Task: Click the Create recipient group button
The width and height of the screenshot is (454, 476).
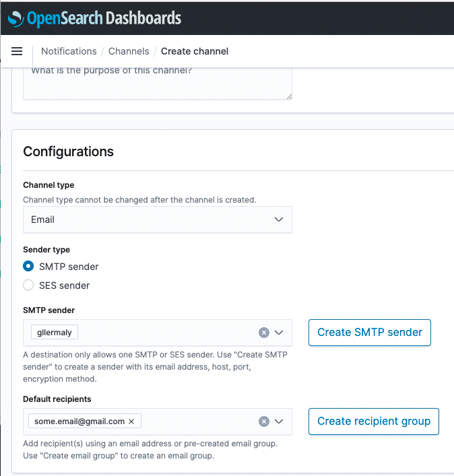Action: coord(374,421)
